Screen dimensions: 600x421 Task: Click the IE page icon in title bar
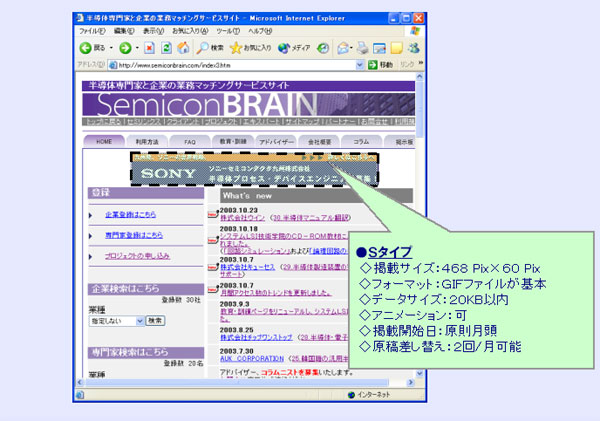(80, 18)
